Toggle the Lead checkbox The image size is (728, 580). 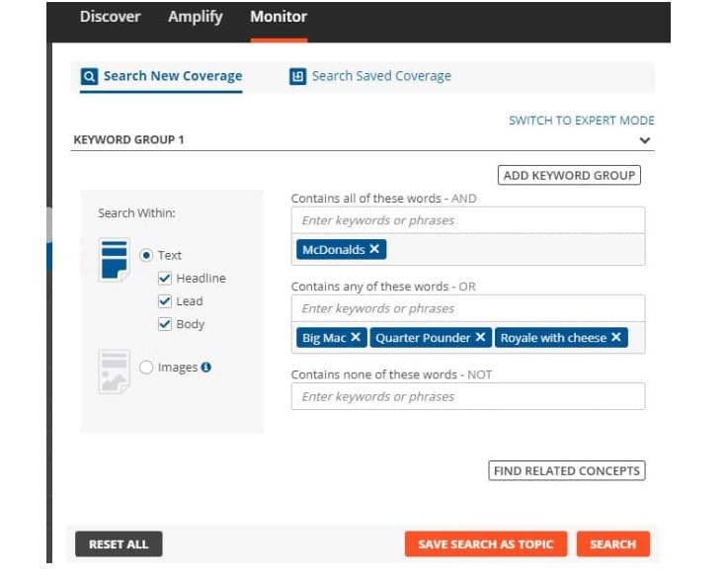[165, 301]
